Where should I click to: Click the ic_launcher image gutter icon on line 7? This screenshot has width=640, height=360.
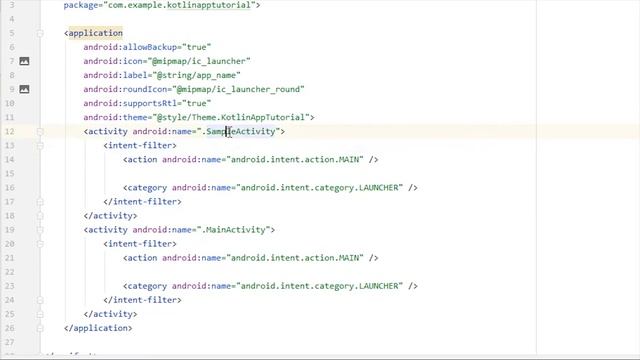[x=24, y=61]
